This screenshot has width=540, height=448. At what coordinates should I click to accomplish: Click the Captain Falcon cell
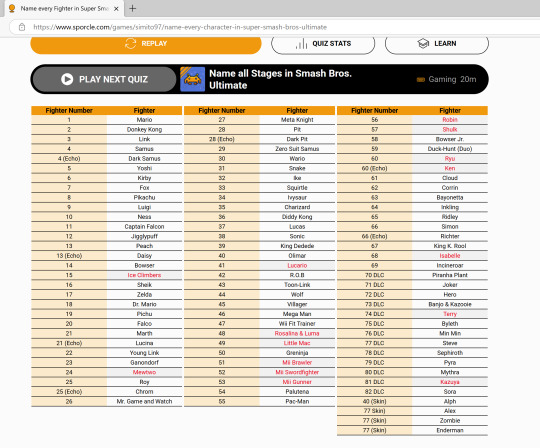(x=144, y=227)
